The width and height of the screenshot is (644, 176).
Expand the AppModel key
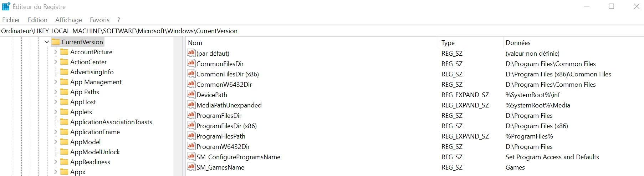point(55,142)
